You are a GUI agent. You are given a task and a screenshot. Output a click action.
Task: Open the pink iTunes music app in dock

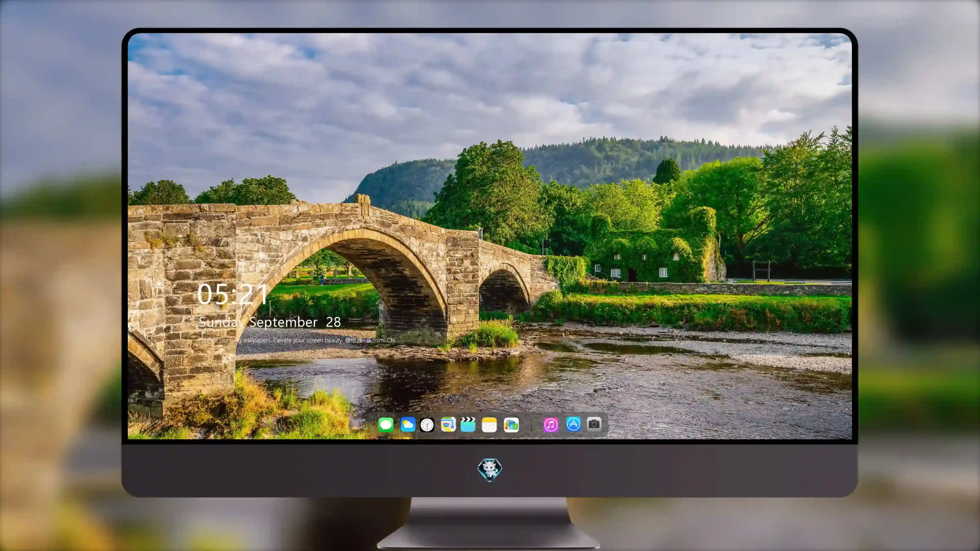551,424
